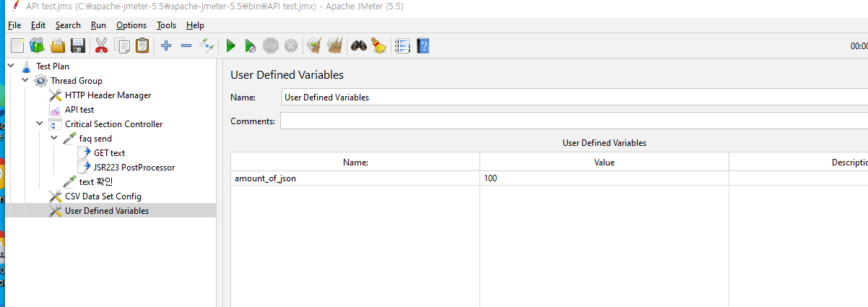Open the Options menu
The width and height of the screenshot is (868, 307).
coord(131,25)
